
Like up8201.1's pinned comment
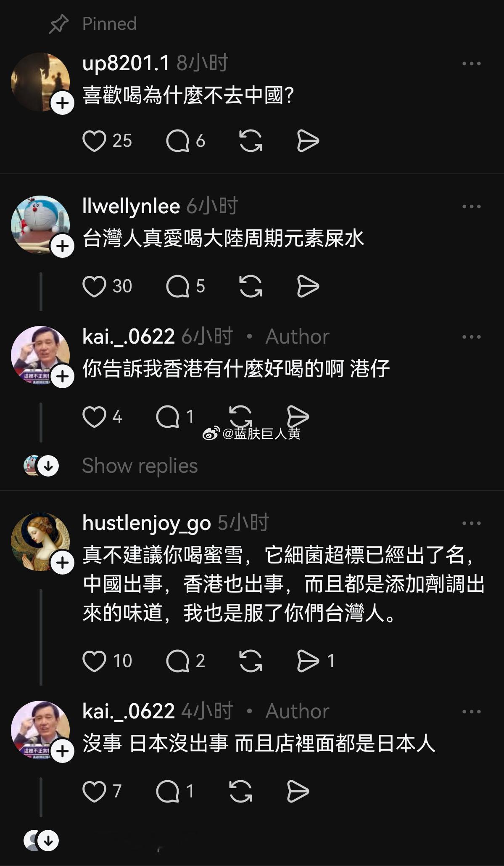coord(94,140)
